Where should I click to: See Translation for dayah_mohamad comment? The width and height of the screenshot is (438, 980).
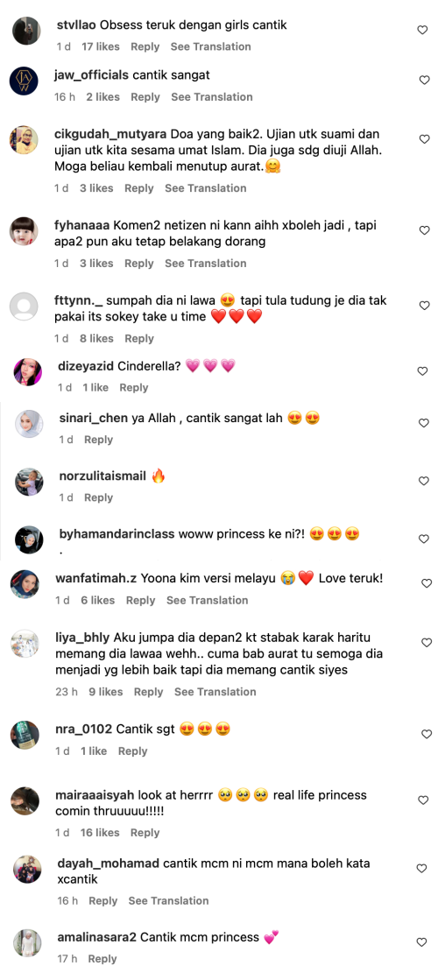pos(169,900)
